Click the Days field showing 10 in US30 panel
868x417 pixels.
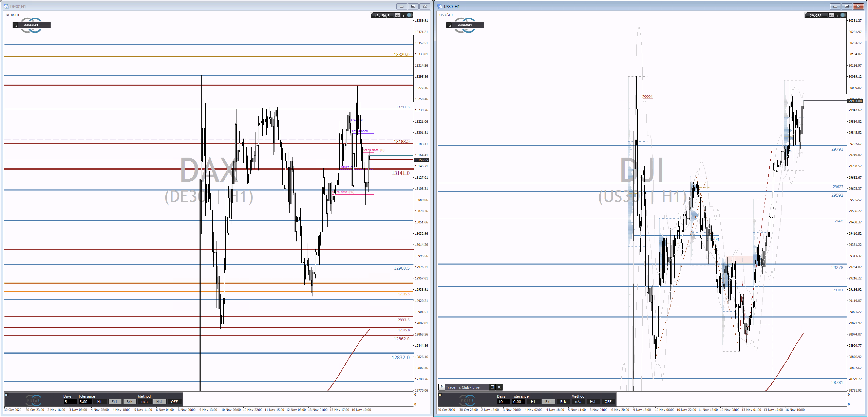pyautogui.click(x=503, y=402)
